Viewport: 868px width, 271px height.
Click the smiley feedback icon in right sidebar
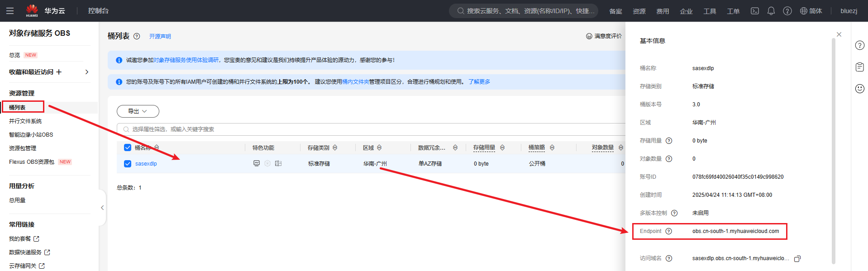pyautogui.click(x=859, y=89)
